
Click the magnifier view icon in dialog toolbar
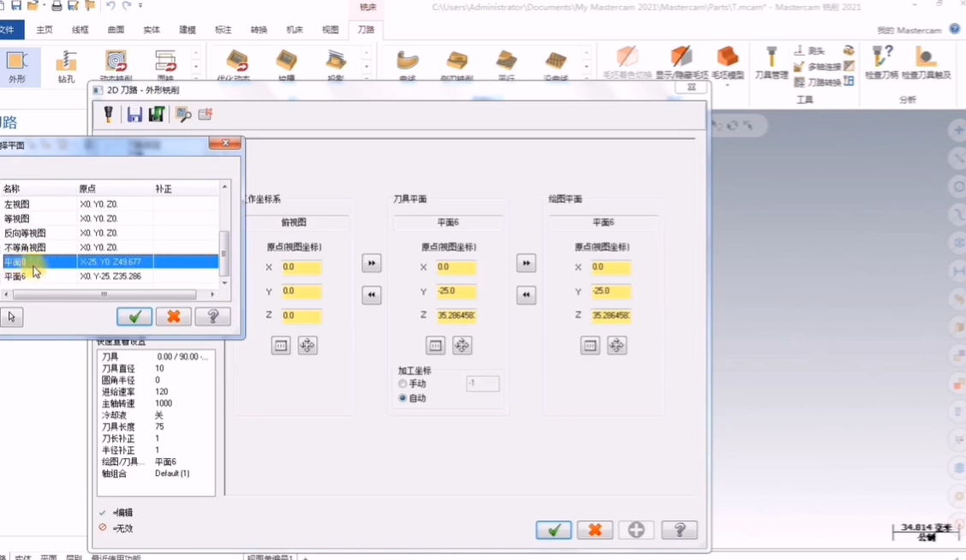pos(183,114)
